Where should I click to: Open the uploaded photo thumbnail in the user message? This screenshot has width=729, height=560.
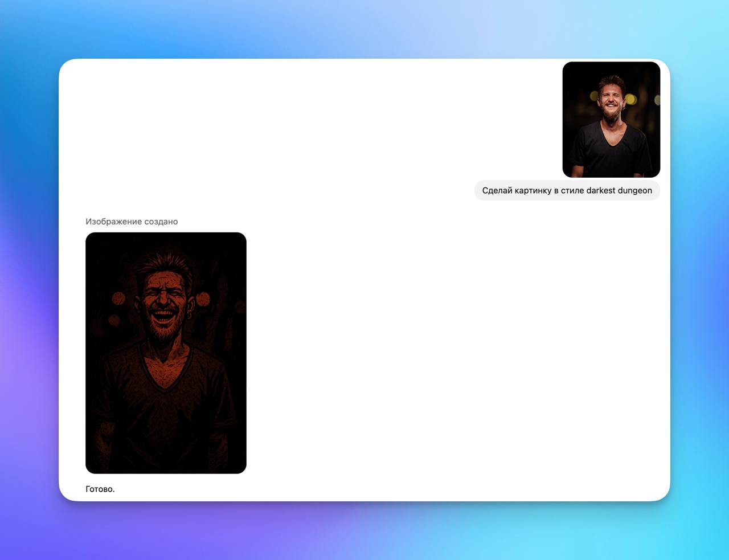coord(611,120)
